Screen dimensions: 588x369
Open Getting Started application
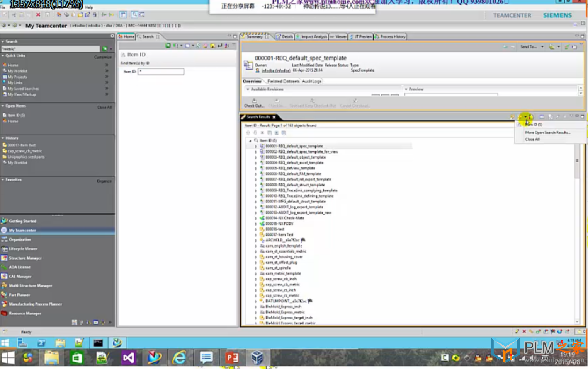coord(22,221)
